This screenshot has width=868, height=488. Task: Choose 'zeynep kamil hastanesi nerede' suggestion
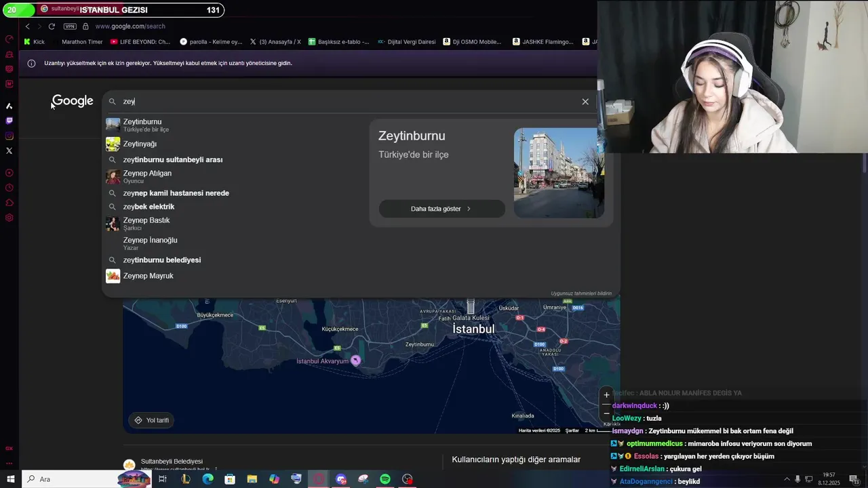[234, 193]
